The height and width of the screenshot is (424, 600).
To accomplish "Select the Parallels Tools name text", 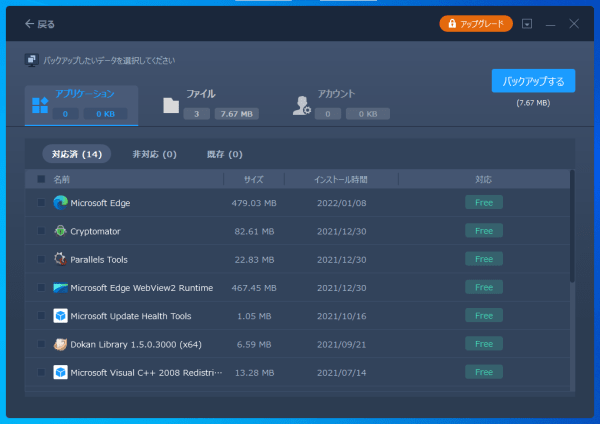I will click(99, 259).
